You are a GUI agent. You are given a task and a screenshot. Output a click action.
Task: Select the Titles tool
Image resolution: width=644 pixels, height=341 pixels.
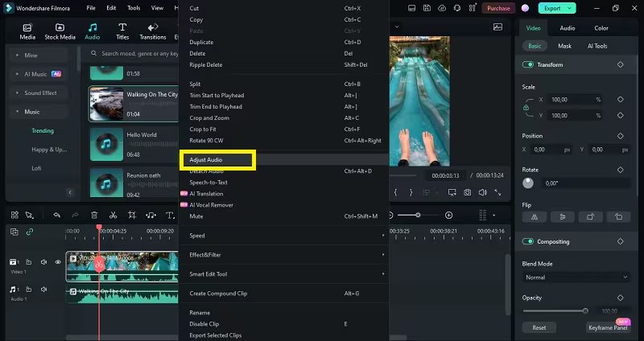point(122,31)
